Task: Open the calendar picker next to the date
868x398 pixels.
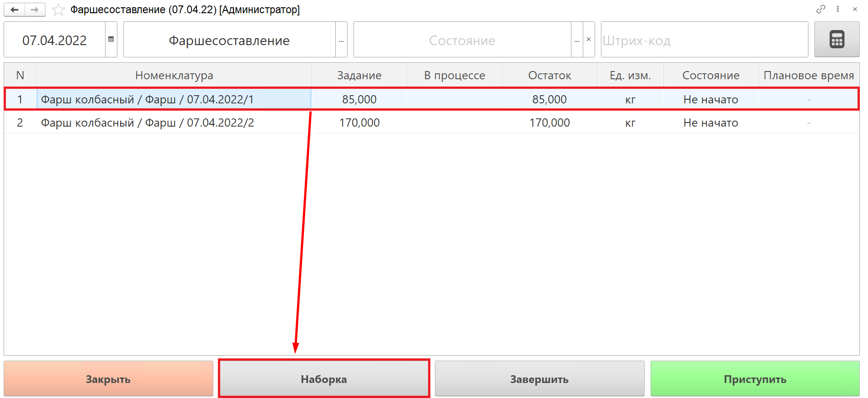Action: [111, 40]
